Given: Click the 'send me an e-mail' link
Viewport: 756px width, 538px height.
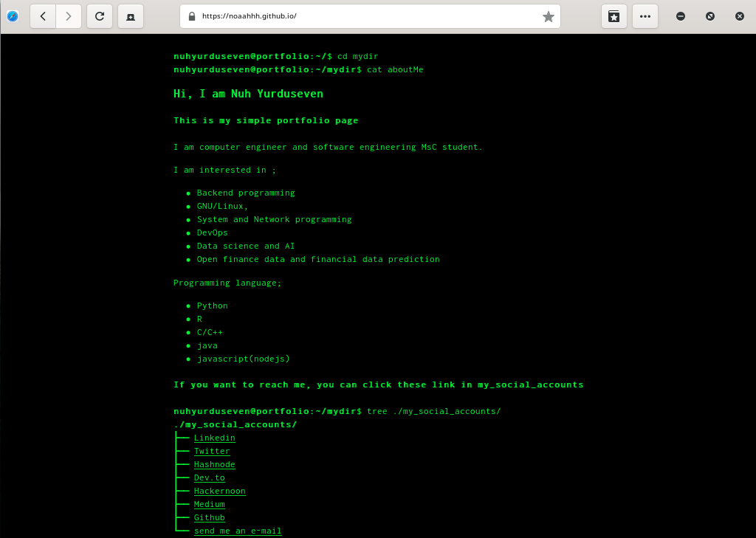Looking at the screenshot, I should point(238,531).
